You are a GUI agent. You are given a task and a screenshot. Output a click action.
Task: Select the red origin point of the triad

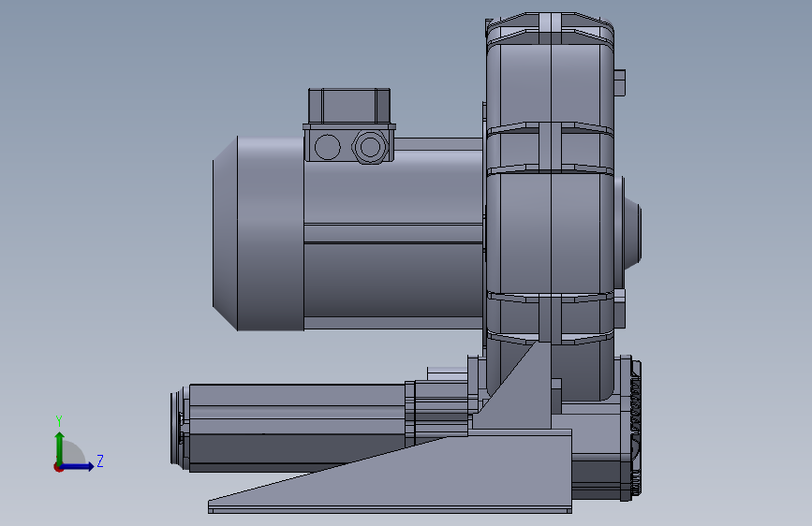(58, 467)
